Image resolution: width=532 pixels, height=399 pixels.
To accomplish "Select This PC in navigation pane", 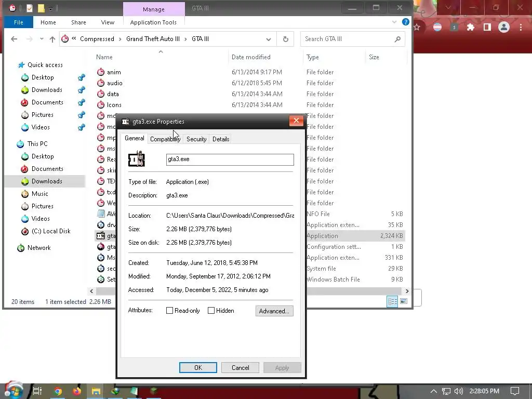I will pyautogui.click(x=37, y=144).
